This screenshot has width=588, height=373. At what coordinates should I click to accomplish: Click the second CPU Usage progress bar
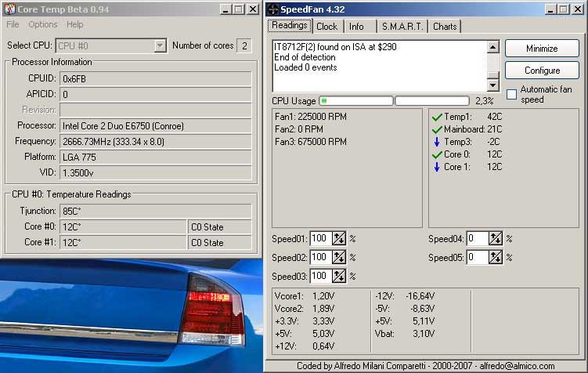pyautogui.click(x=432, y=101)
